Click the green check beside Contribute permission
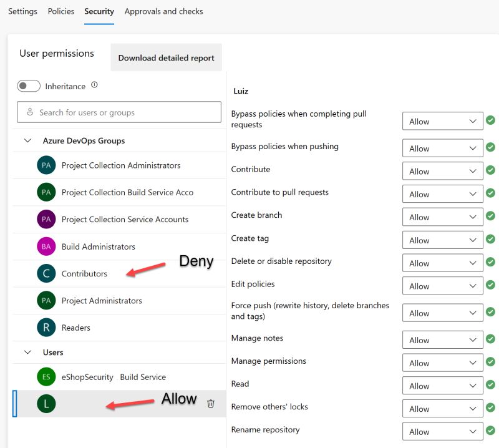Image resolution: width=499 pixels, height=448 pixels. [490, 170]
